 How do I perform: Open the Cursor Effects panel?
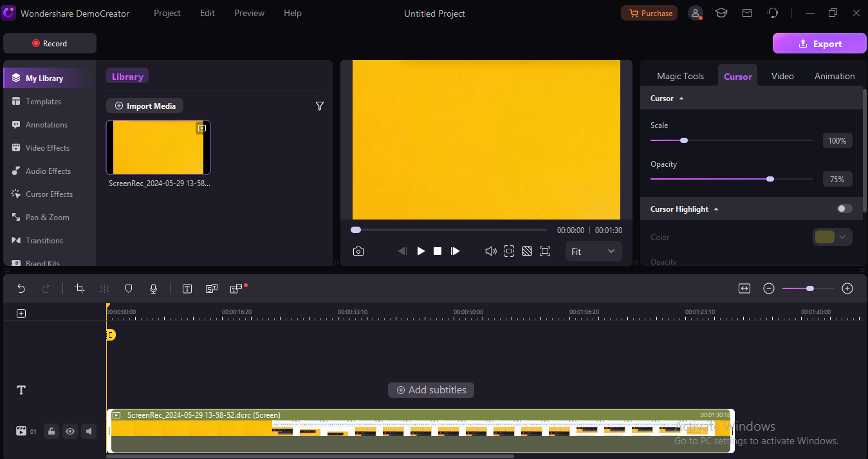coord(48,194)
